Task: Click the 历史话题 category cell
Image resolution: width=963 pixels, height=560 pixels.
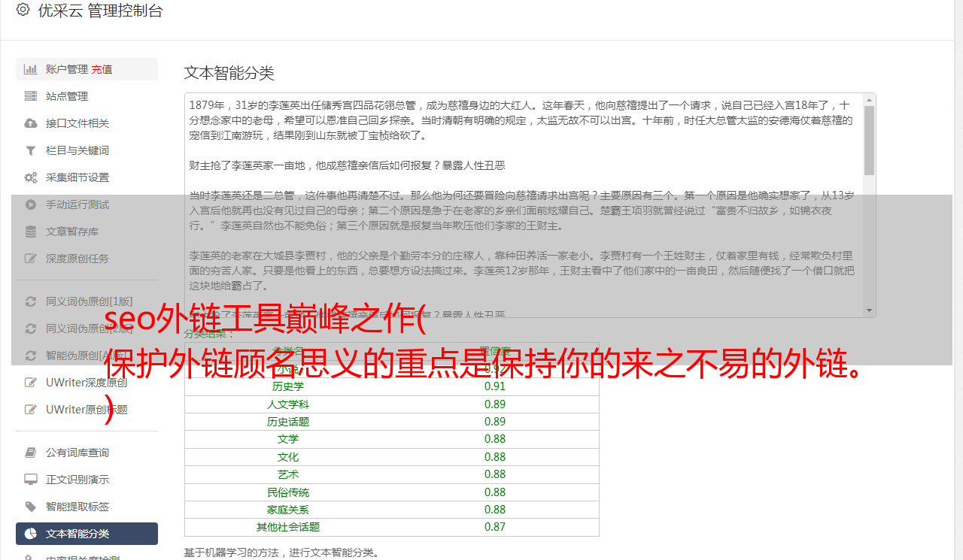Action: coord(288,422)
